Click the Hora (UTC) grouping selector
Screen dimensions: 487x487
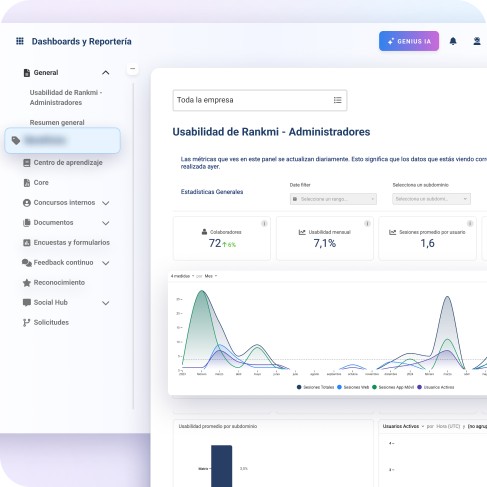click(x=448, y=426)
